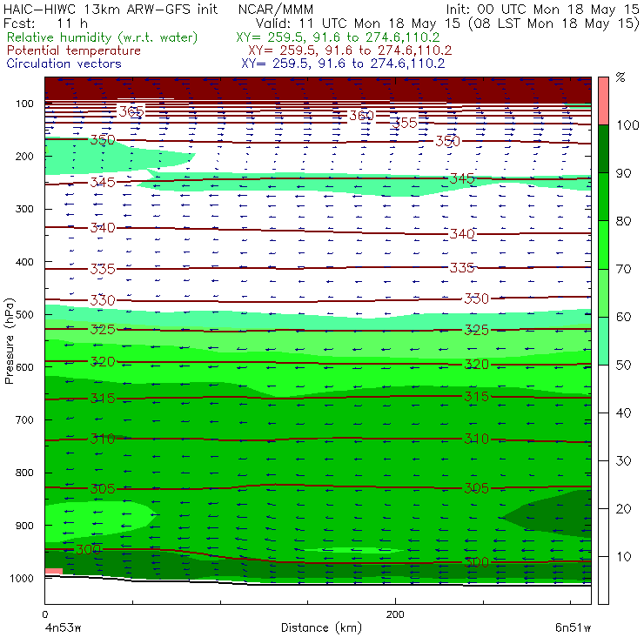
Task: Click the '80' colorbar tick label
Action: pos(623,221)
